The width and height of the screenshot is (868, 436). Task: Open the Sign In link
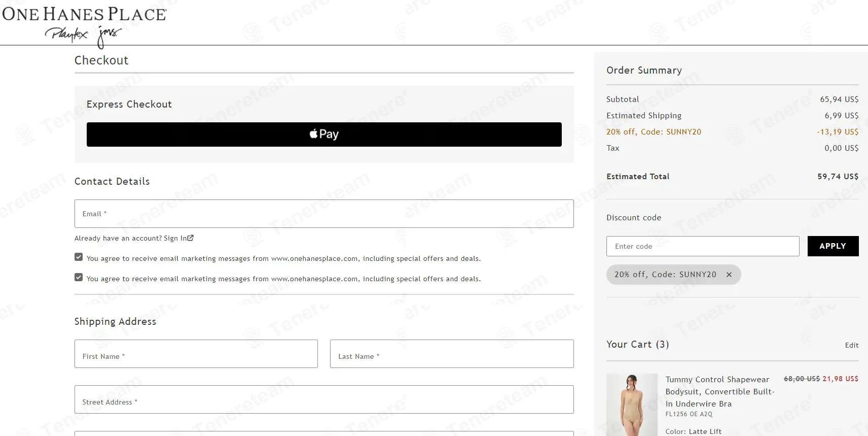click(x=175, y=238)
